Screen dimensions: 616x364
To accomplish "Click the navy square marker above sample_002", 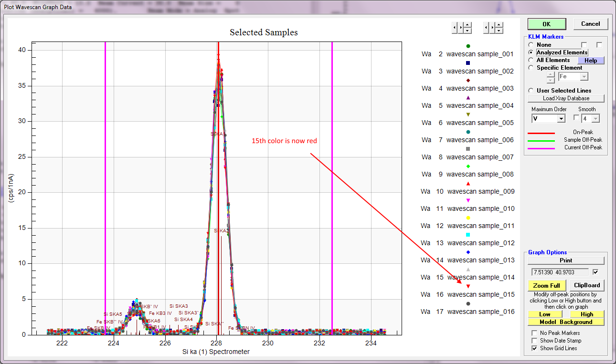I will [x=468, y=63].
